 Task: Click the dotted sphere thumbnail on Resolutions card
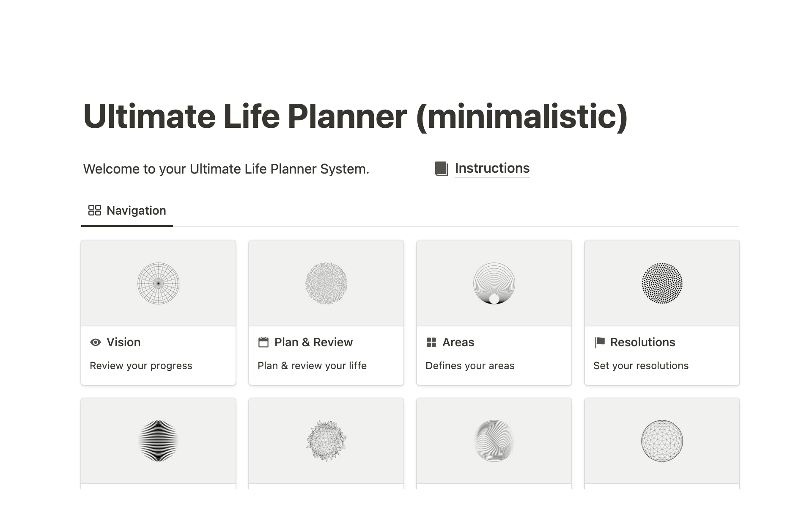coord(662,283)
